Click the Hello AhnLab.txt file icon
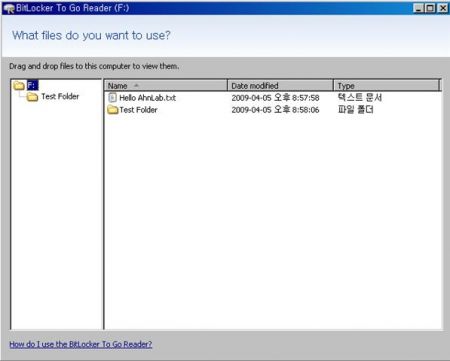This screenshot has width=450, height=361. (112, 98)
